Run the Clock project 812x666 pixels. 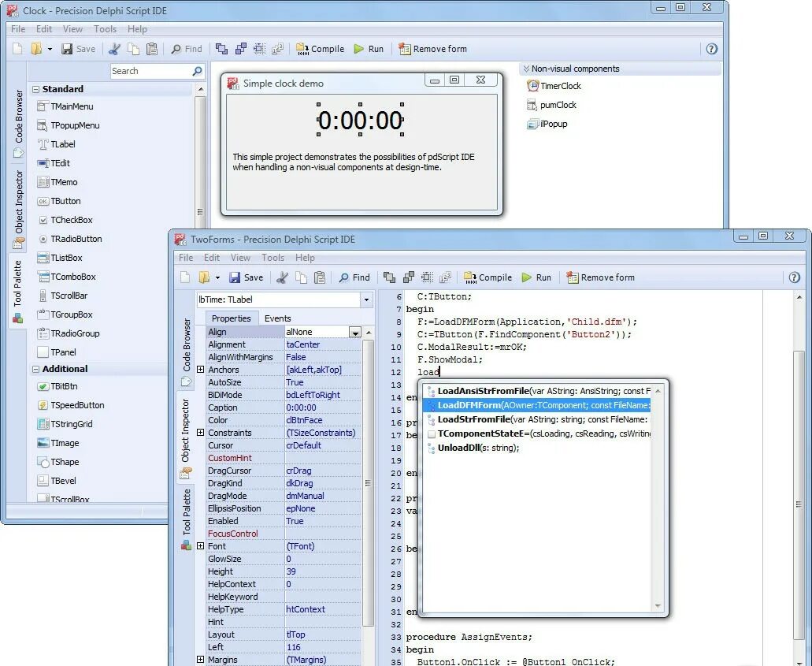click(369, 49)
